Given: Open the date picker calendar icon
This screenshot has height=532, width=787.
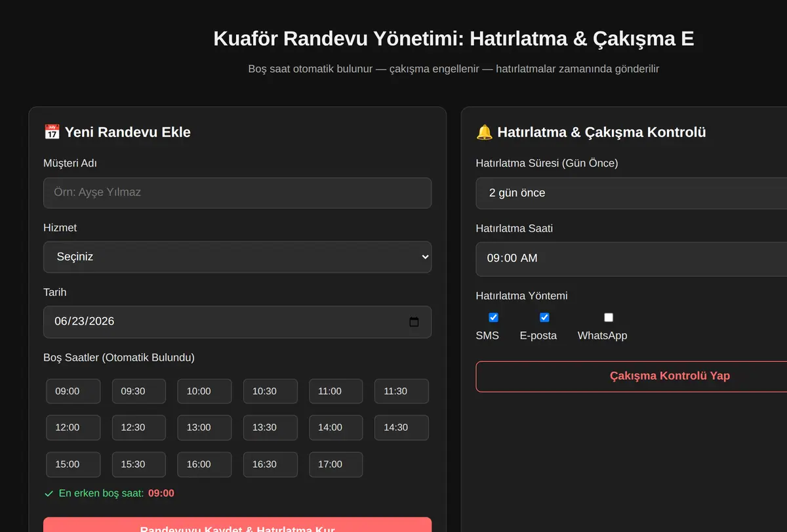Looking at the screenshot, I should [414, 321].
